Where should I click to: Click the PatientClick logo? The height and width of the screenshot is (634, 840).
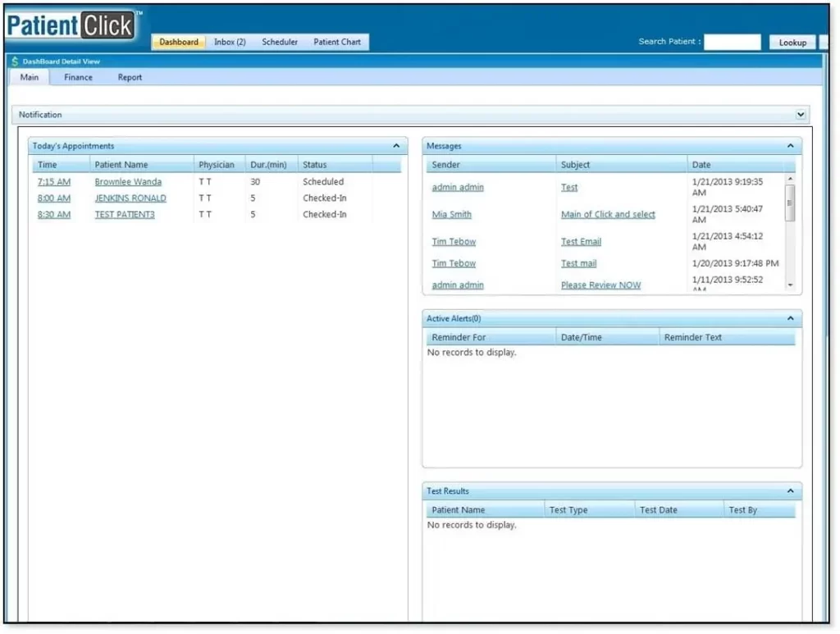pyautogui.click(x=70, y=24)
